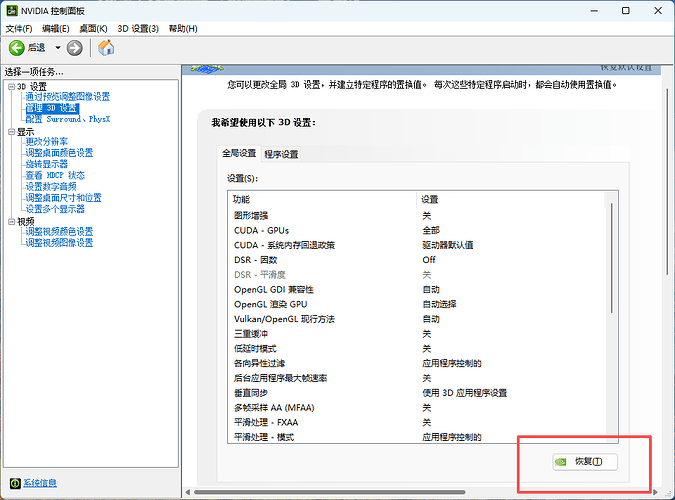Screen dimensions: 675x500
Task: Select the DSR - 因数 row
Action: pyautogui.click(x=417, y=260)
